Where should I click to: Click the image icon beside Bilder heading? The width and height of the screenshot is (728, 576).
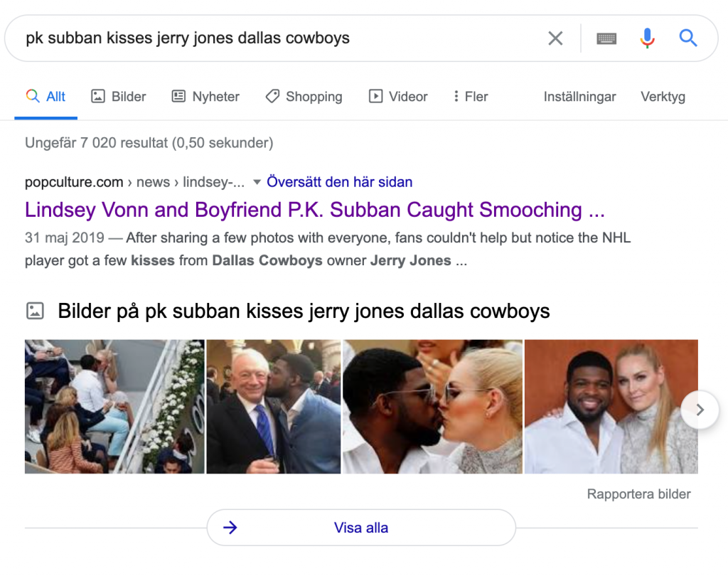pyautogui.click(x=35, y=311)
